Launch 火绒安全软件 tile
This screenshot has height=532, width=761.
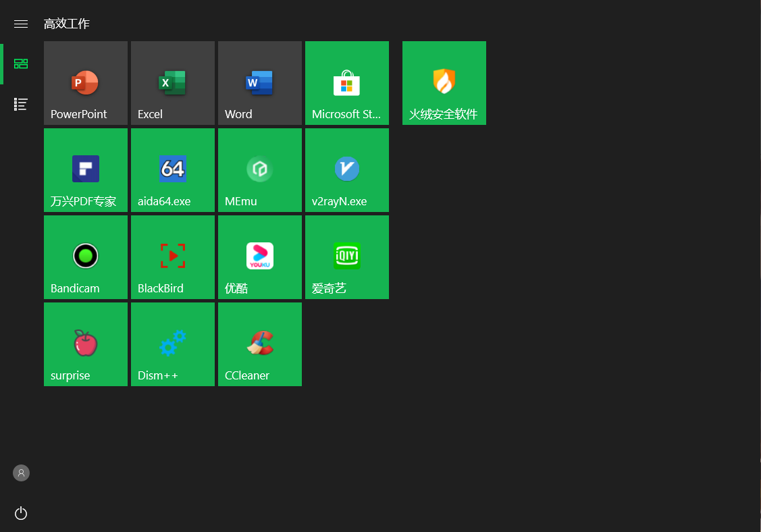(x=444, y=83)
